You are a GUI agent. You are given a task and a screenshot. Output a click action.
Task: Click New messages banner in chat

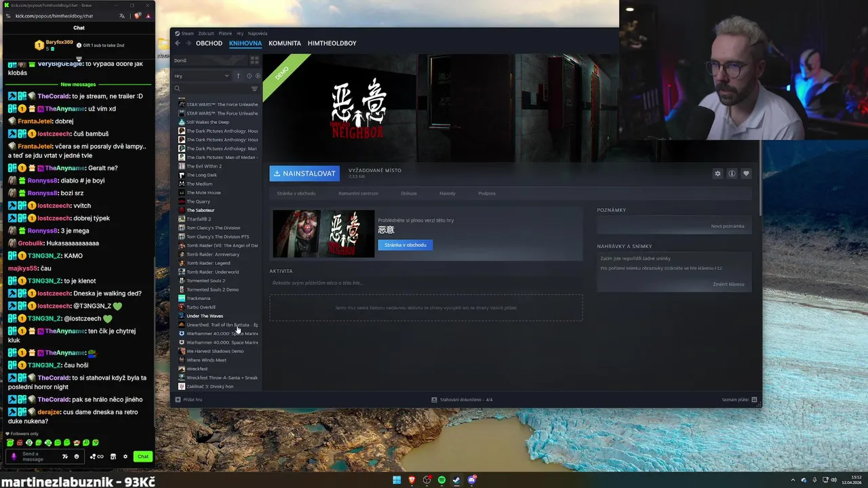[x=78, y=85]
